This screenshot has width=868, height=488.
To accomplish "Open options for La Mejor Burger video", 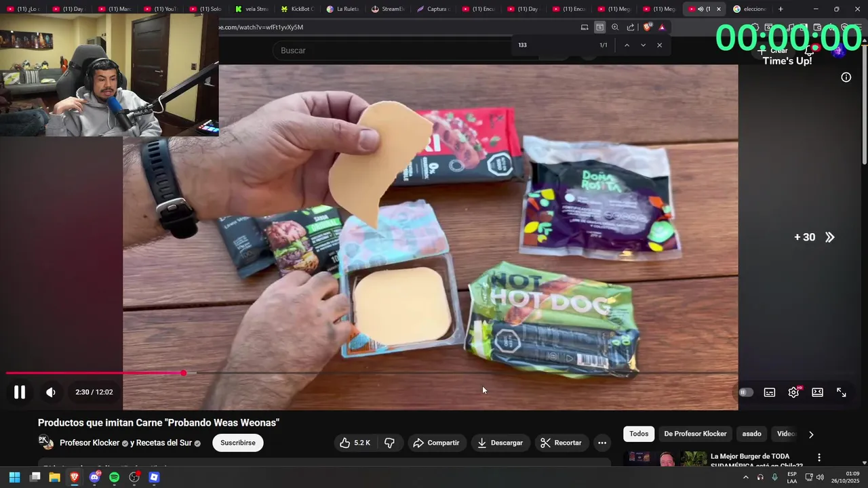I will pyautogui.click(x=818, y=457).
